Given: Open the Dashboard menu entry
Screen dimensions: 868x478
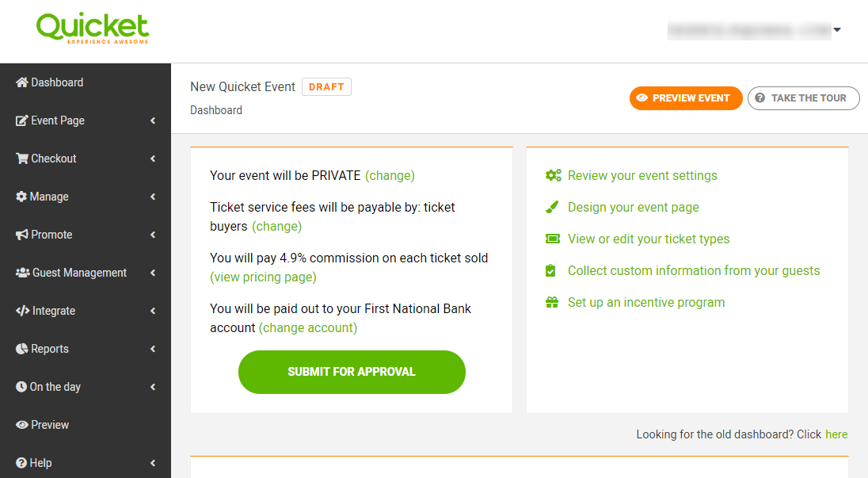Looking at the screenshot, I should click(x=57, y=82).
